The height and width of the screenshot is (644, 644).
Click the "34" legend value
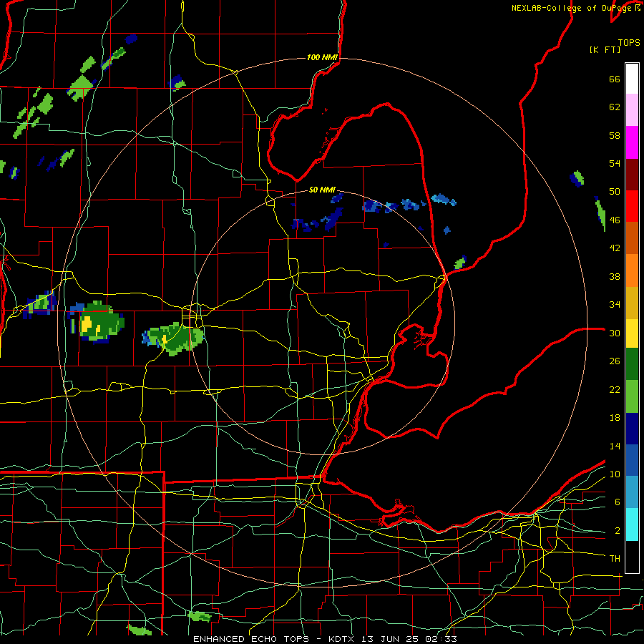[615, 305]
